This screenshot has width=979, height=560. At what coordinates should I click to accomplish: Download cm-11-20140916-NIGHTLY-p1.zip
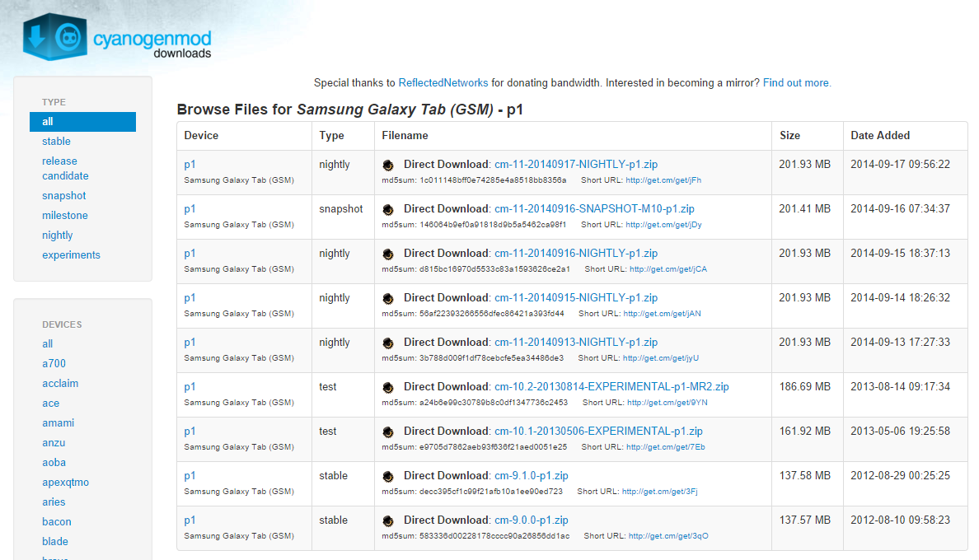click(576, 253)
